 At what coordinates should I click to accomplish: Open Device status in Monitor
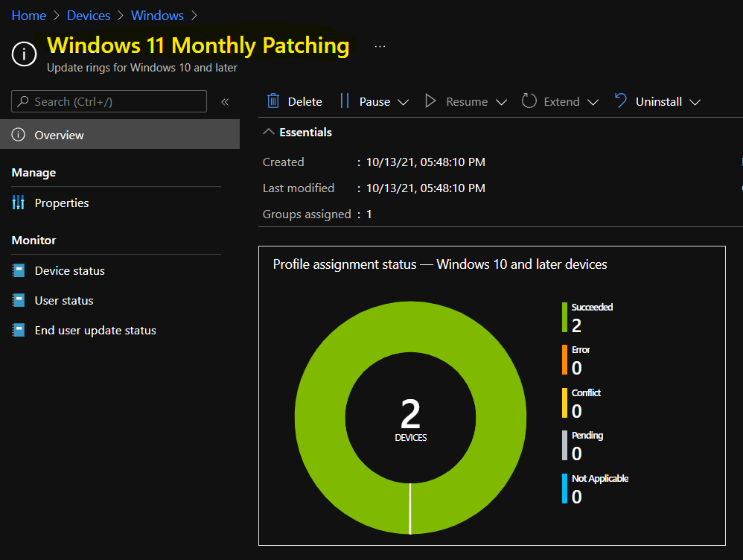70,271
